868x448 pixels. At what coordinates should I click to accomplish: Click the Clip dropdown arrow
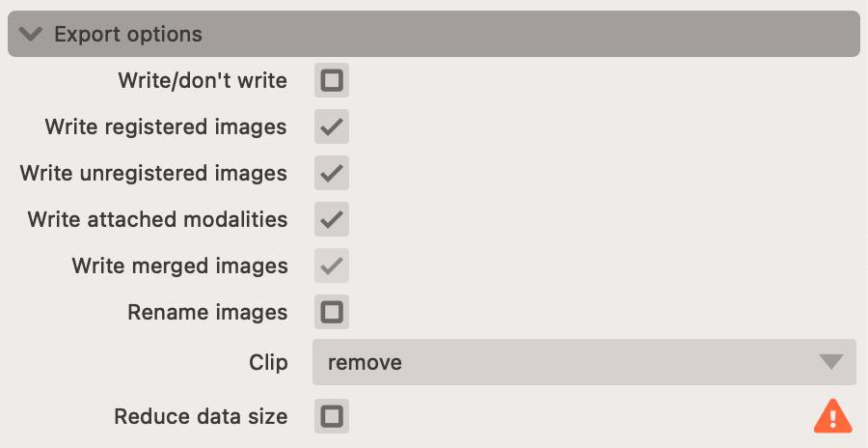pos(830,363)
